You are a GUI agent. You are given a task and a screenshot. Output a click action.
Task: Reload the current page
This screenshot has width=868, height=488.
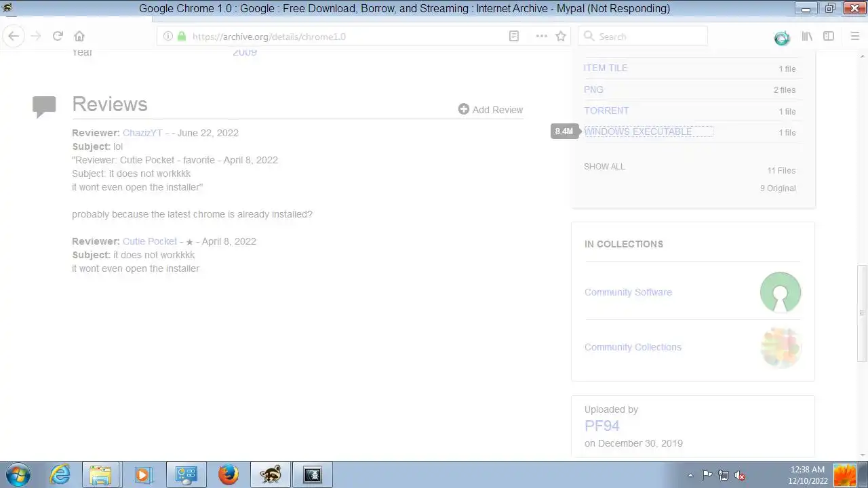pyautogui.click(x=58, y=36)
